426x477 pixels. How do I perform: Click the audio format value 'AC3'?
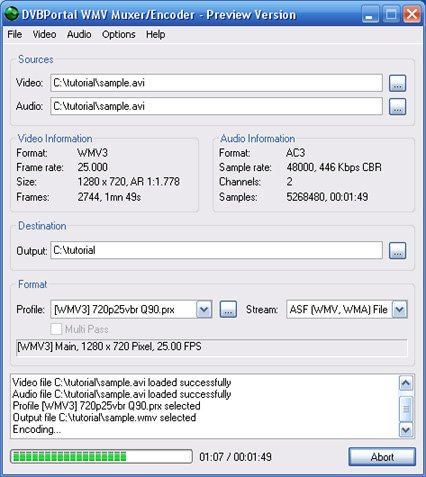(295, 153)
